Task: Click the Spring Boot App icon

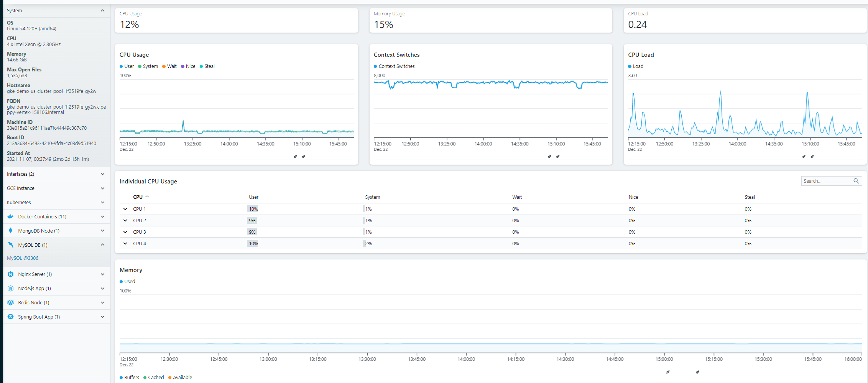Action: 10,317
